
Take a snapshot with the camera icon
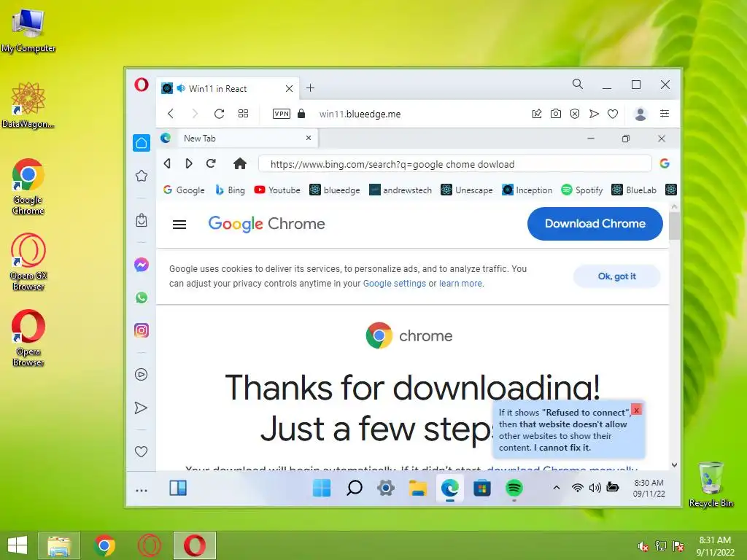click(x=555, y=113)
